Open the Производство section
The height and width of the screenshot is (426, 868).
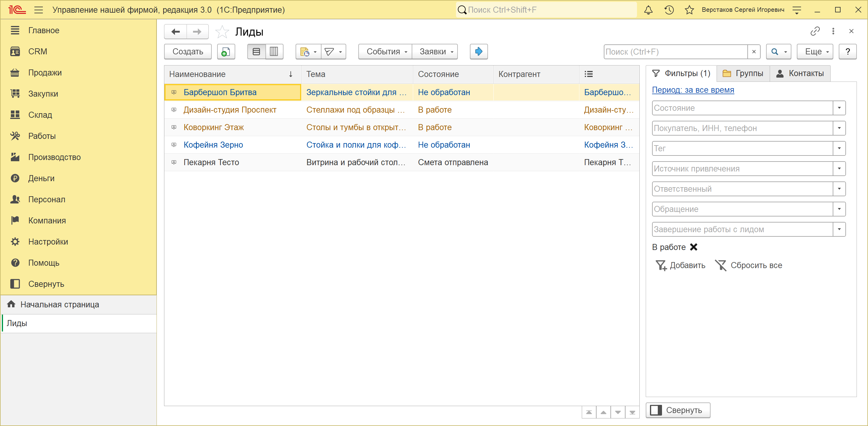click(x=78, y=157)
